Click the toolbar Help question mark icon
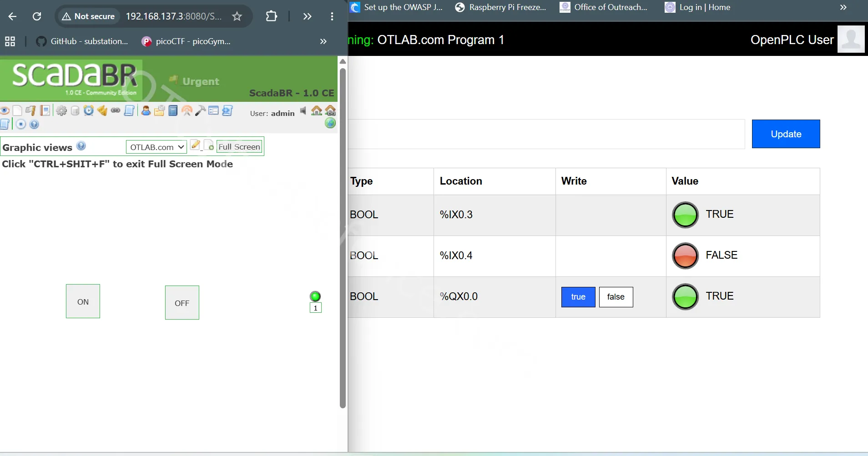 pos(34,124)
